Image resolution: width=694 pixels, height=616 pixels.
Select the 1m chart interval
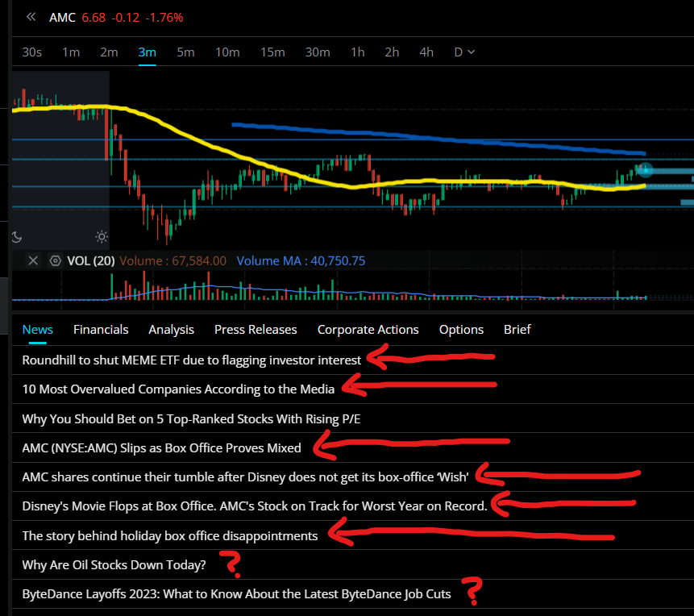[x=71, y=52]
